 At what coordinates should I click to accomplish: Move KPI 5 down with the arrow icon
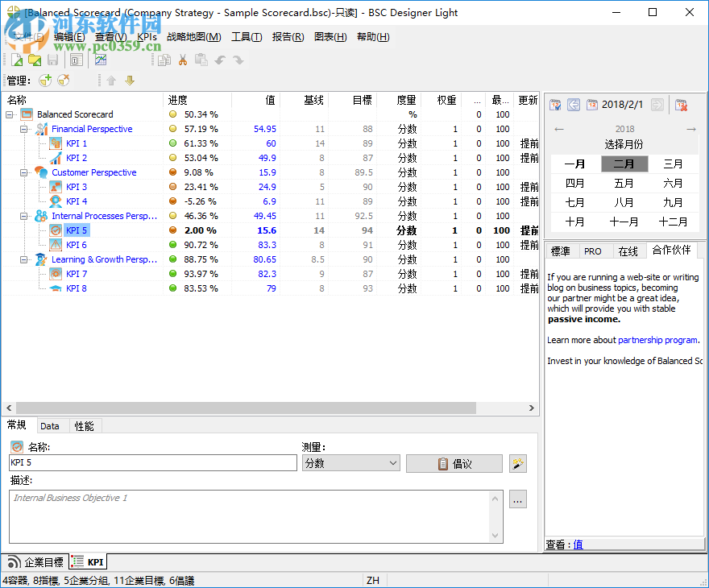130,81
